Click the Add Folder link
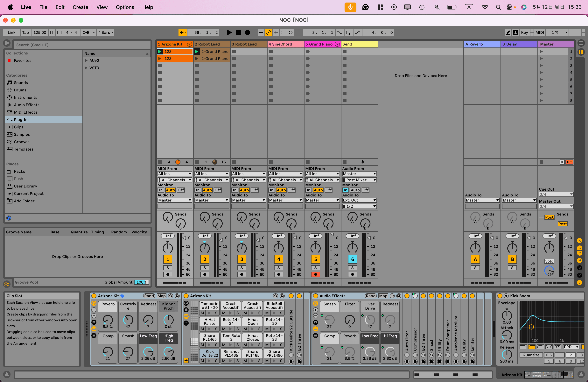Screen dimensions: 588x382 [26, 201]
